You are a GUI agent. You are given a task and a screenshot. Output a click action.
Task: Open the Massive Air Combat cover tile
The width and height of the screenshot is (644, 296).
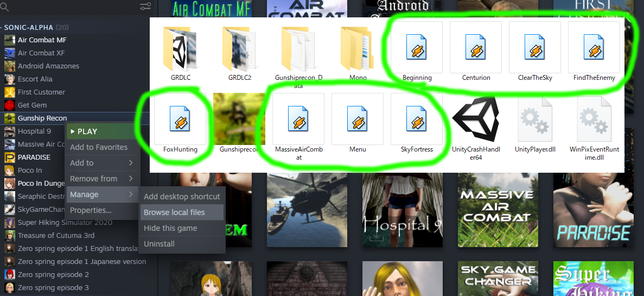coord(498,210)
